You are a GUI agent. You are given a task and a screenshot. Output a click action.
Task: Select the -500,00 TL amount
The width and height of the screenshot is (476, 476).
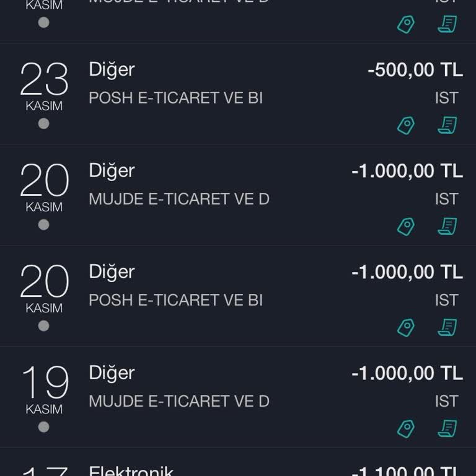pyautogui.click(x=415, y=70)
